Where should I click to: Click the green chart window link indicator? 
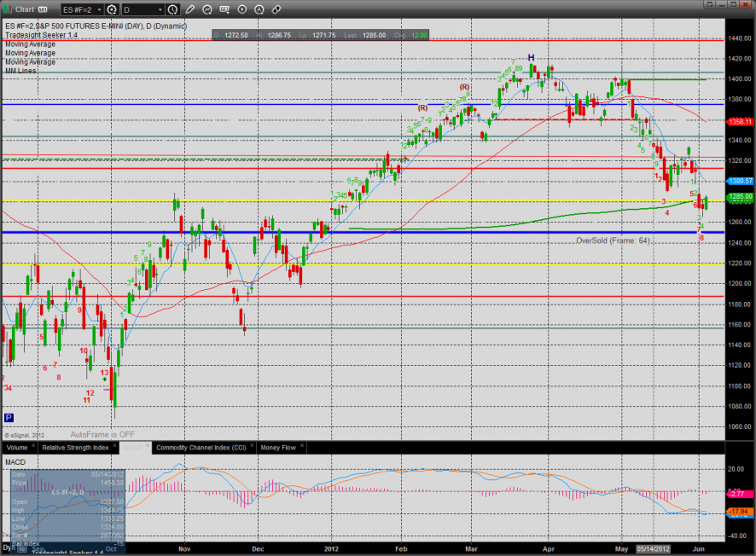(x=8, y=9)
